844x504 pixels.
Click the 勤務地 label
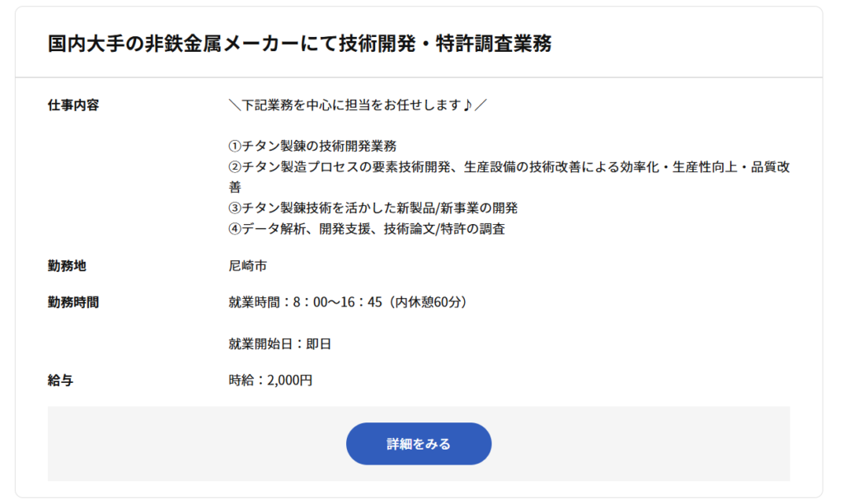67,266
